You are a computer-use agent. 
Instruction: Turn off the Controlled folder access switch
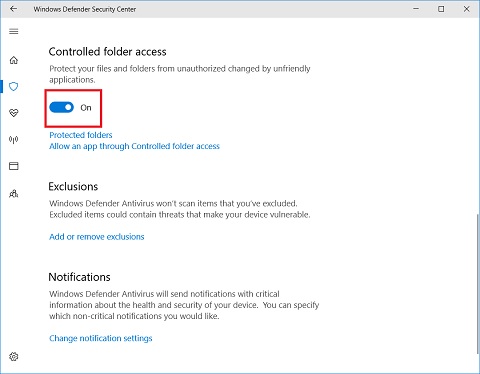61,107
